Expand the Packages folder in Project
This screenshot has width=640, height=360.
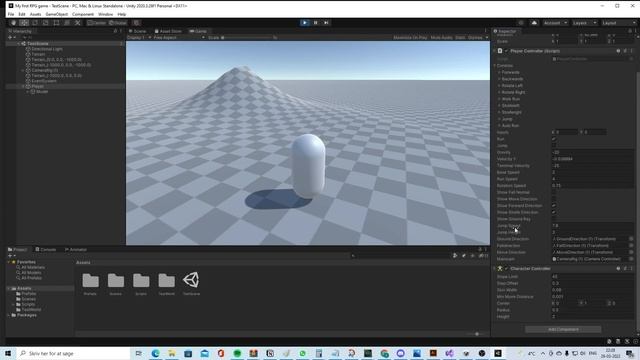click(x=9, y=315)
